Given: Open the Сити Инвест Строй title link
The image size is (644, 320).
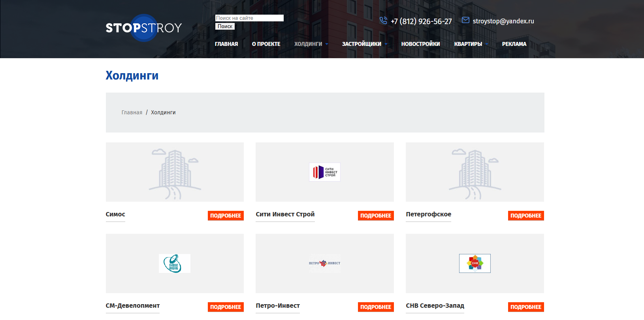Looking at the screenshot, I should tap(285, 214).
